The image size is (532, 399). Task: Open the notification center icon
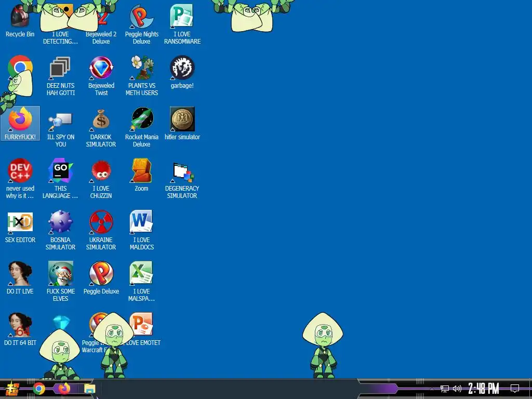515,389
